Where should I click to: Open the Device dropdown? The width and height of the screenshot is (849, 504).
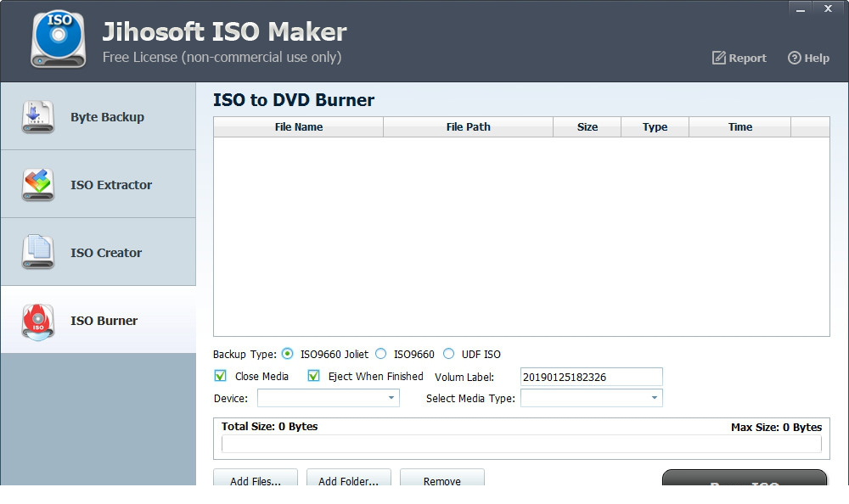coord(328,398)
